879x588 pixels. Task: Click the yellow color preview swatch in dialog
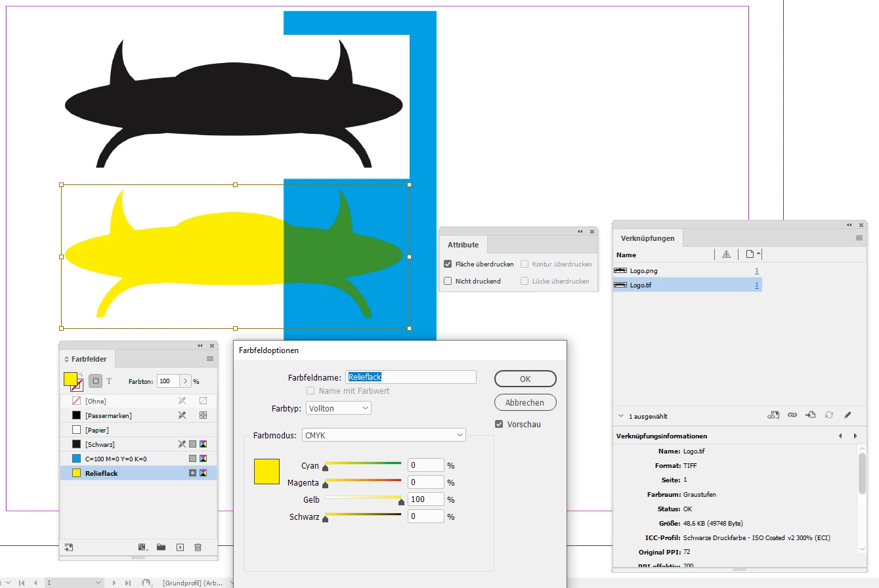pos(267,472)
